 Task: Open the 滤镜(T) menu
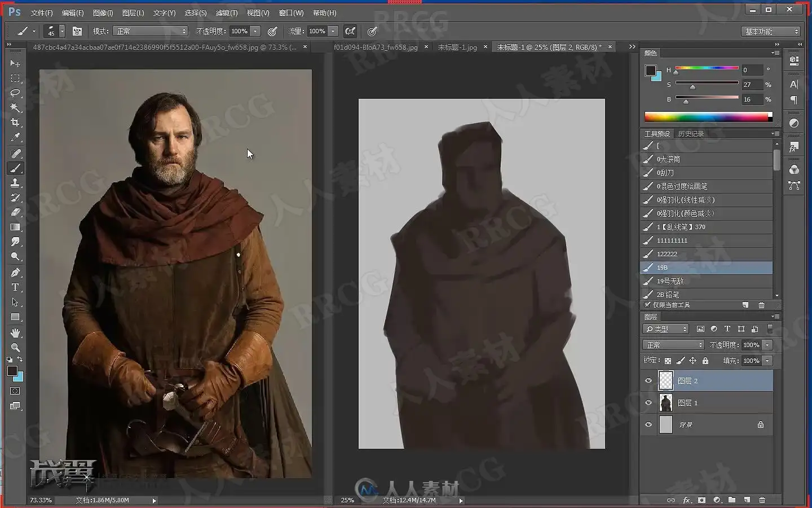(227, 12)
